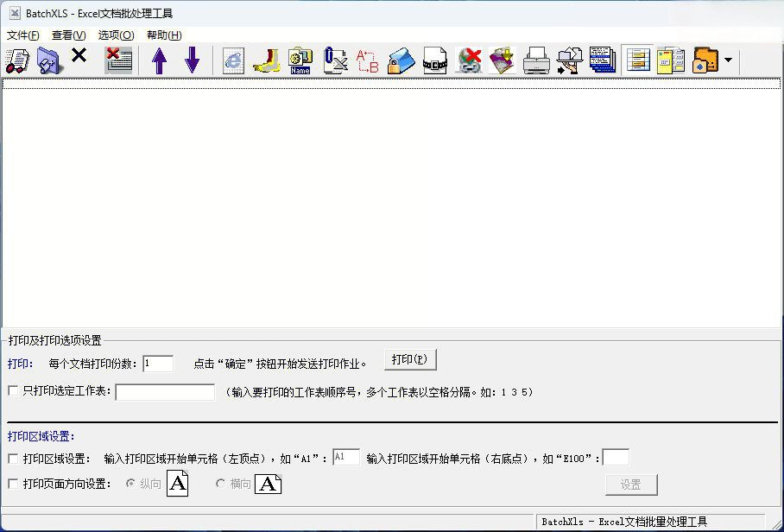784x532 pixels.
Task: Click the remove hyperlinks globe icon
Action: pos(468,60)
